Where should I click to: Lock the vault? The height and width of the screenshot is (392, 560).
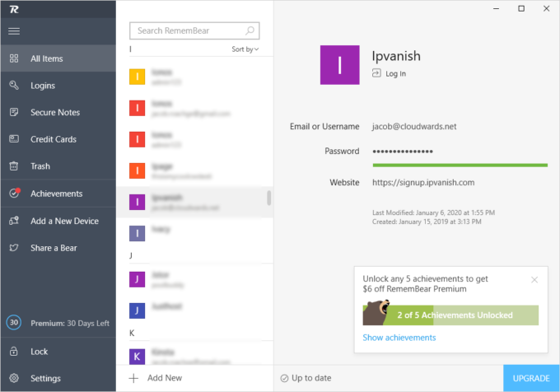point(58,352)
